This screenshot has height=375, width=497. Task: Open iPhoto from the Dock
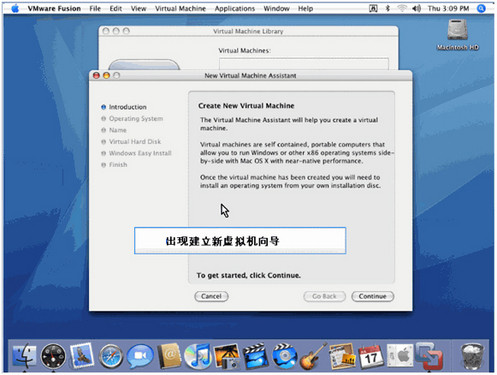point(227,356)
